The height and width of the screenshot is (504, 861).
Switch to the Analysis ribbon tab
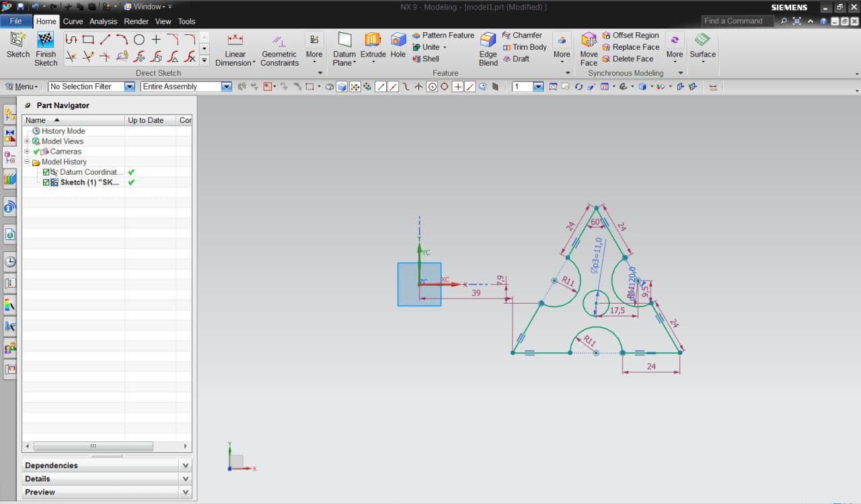pyautogui.click(x=103, y=21)
